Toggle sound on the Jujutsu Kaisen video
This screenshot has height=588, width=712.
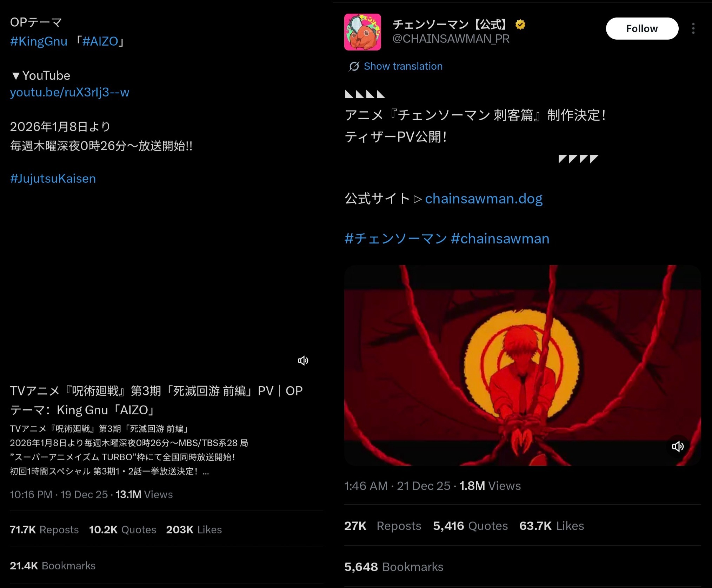click(x=303, y=361)
